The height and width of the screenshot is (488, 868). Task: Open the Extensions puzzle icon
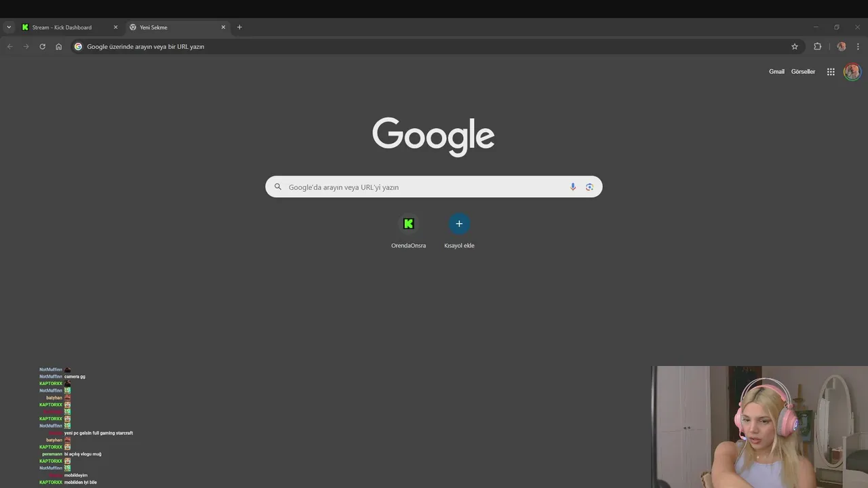(817, 47)
